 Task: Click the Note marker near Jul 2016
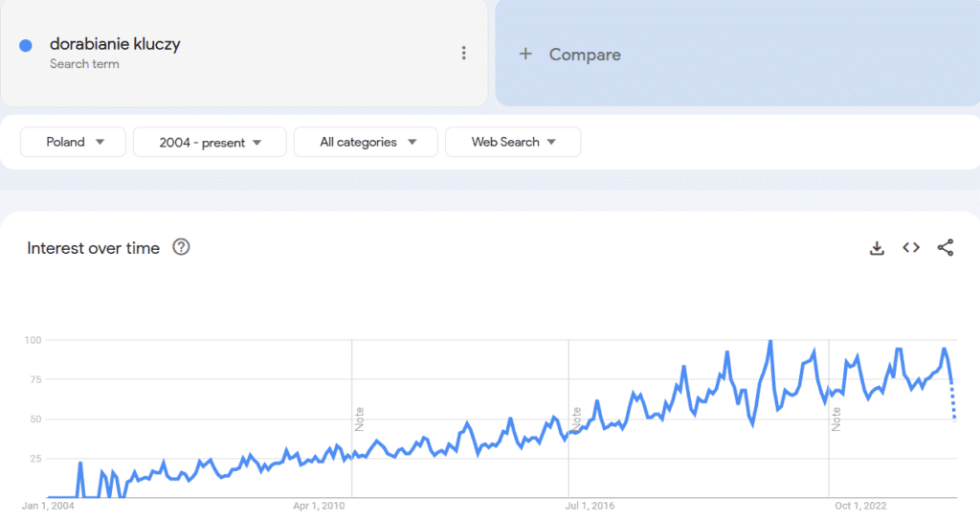click(577, 419)
